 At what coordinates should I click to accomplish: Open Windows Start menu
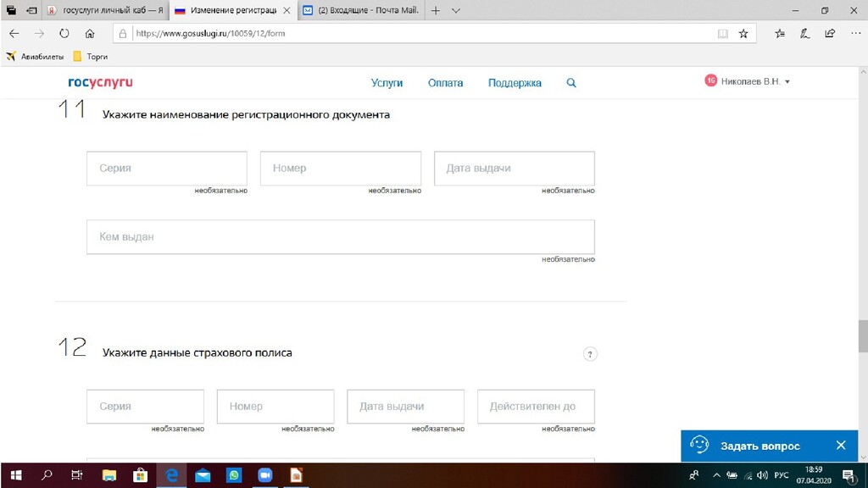tap(16, 475)
